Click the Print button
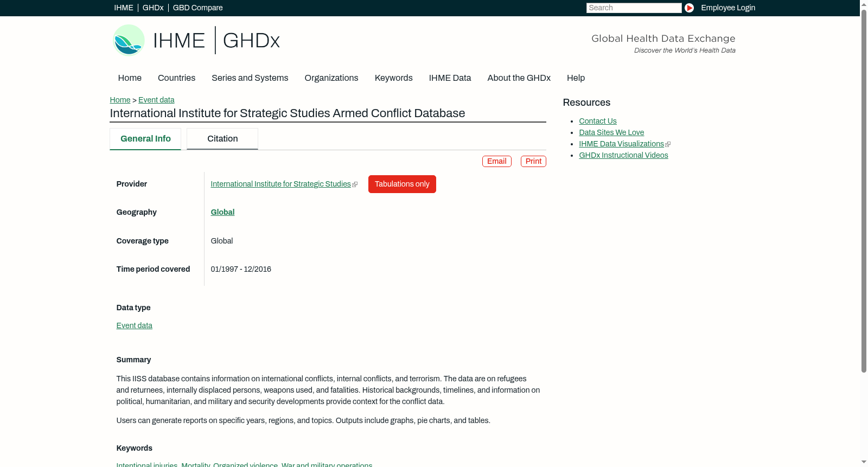The width and height of the screenshot is (868, 467). point(533,161)
